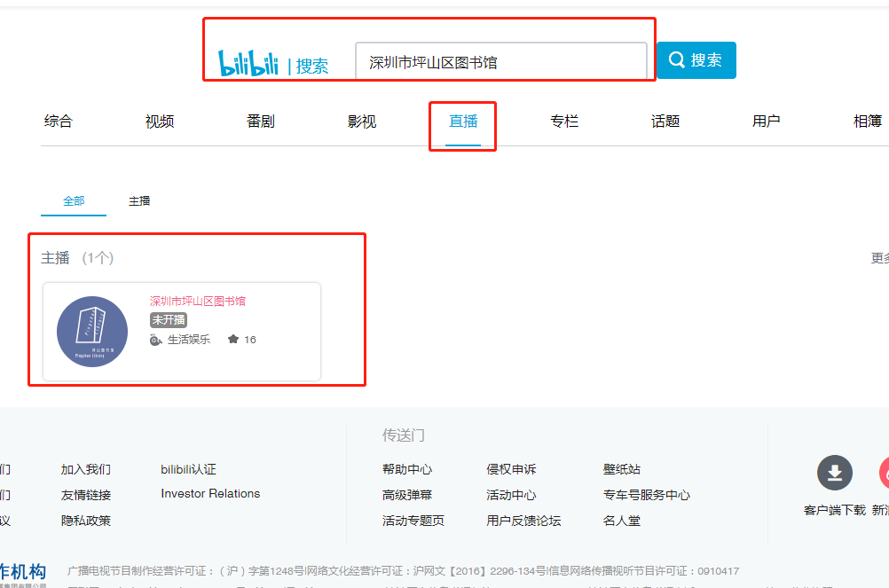Screen dimensions: 889x588
Task: Click the 加入我们 footer link
Action: 85,469
